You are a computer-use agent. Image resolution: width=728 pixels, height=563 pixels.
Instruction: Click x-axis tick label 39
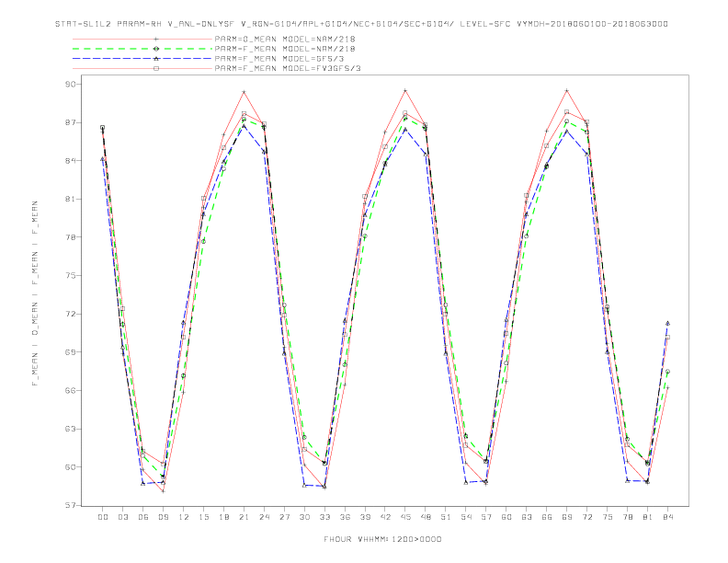[x=365, y=517]
